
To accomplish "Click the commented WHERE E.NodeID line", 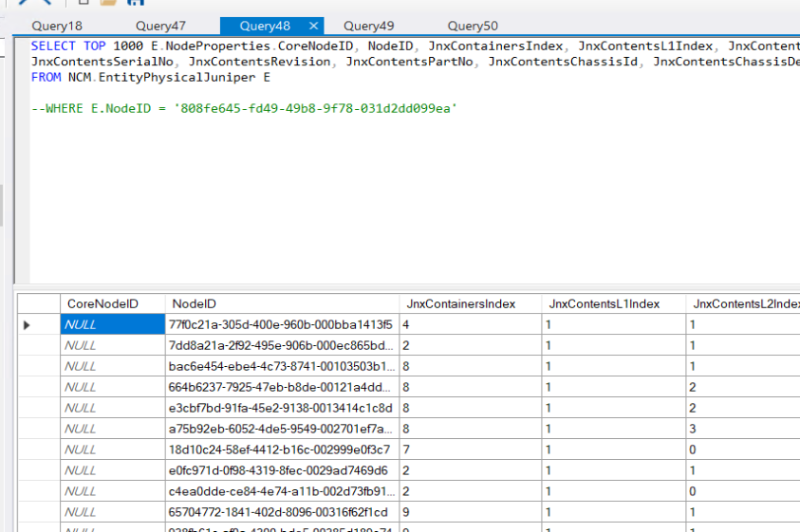I will [244, 109].
